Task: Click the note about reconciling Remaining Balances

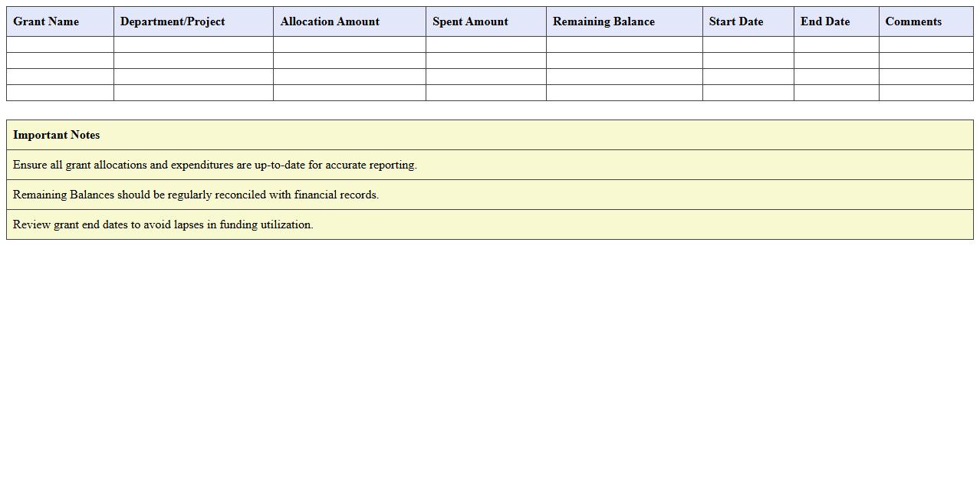Action: pos(196,195)
